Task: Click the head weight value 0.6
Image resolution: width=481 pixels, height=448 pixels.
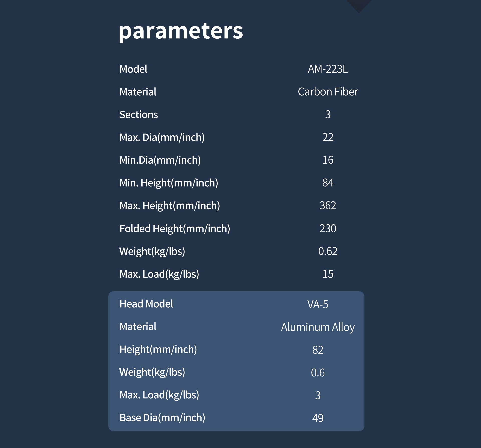Action: pyautogui.click(x=318, y=373)
